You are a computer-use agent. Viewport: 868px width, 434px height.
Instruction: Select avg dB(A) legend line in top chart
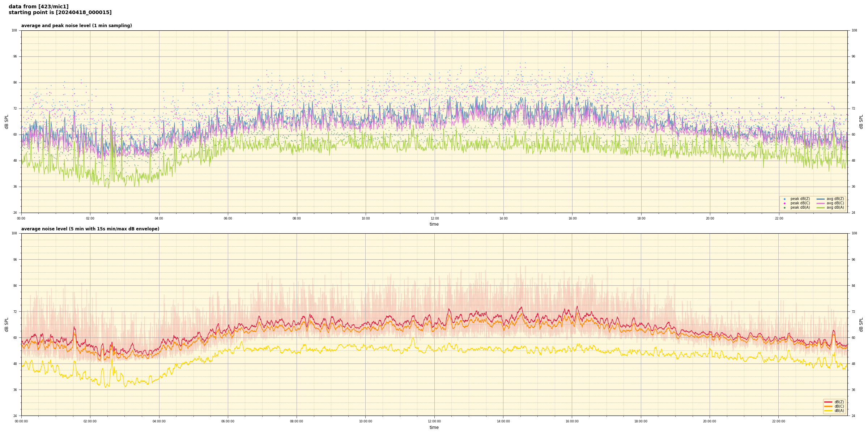[x=821, y=208]
